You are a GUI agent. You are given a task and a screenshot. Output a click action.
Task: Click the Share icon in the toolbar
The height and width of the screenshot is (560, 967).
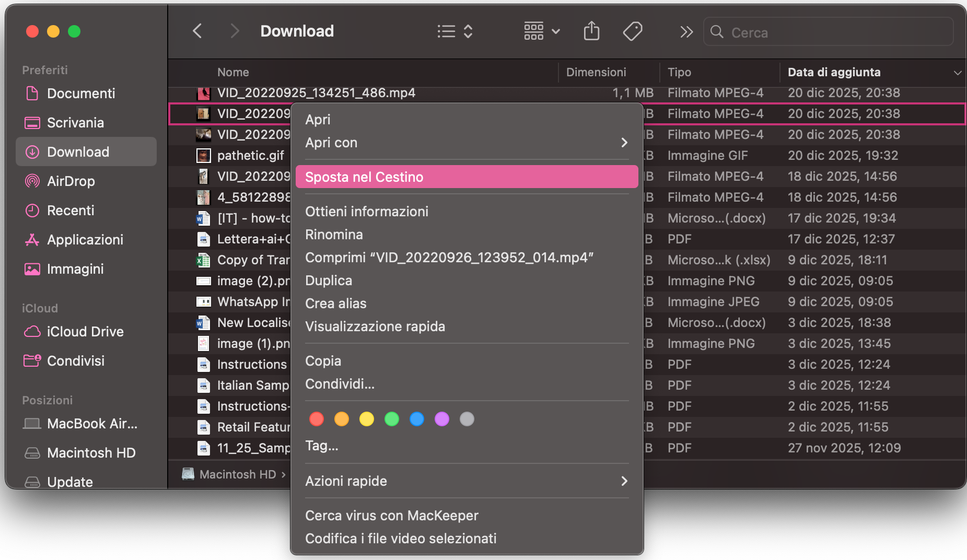coord(591,31)
